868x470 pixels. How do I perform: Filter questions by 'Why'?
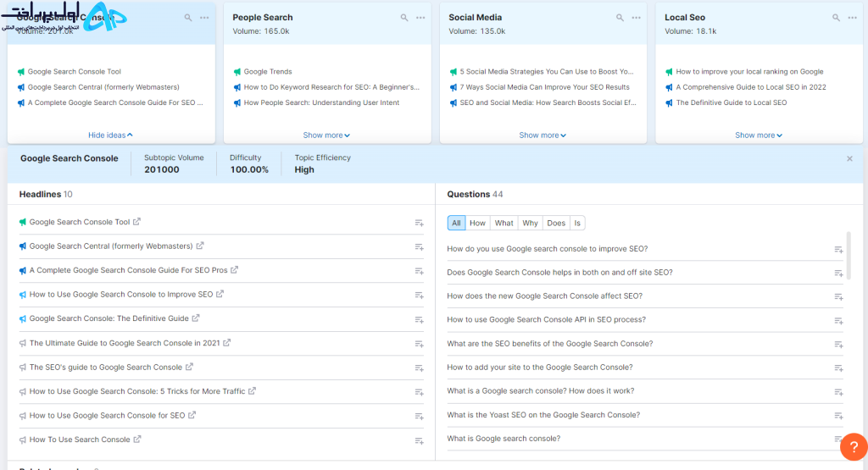point(530,223)
